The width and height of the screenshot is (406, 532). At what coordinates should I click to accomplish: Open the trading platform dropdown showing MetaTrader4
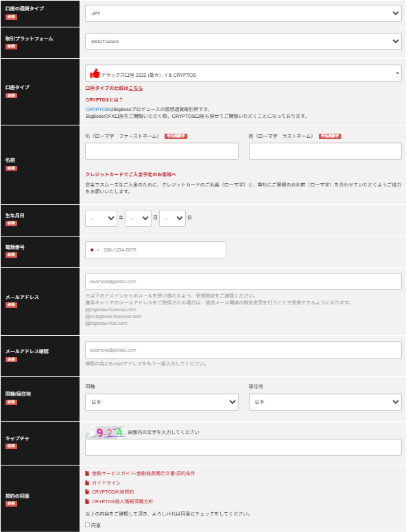tap(243, 41)
